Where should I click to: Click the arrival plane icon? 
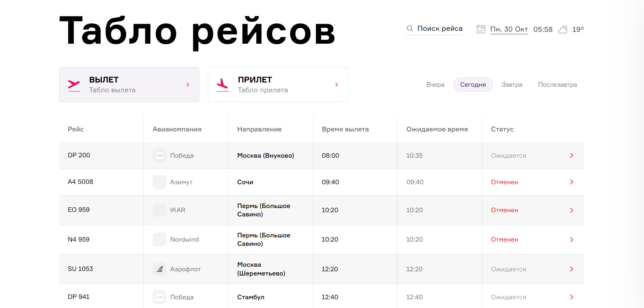[223, 85]
